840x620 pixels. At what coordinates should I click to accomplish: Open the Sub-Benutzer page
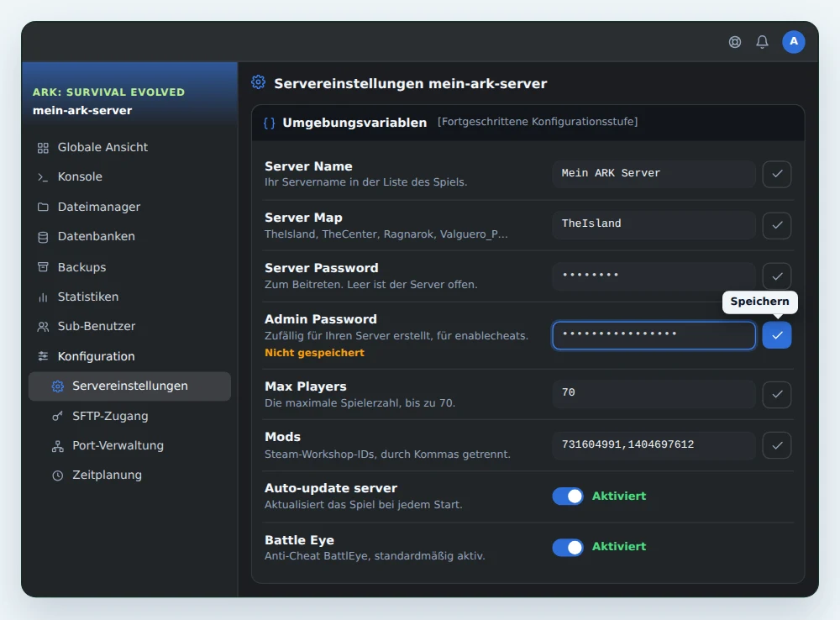pyautogui.click(x=129, y=326)
